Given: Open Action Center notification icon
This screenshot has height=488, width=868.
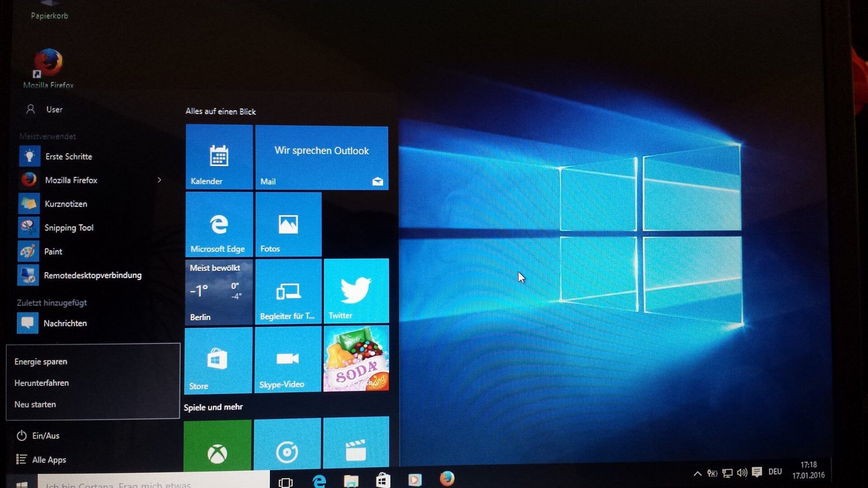Looking at the screenshot, I should (757, 472).
